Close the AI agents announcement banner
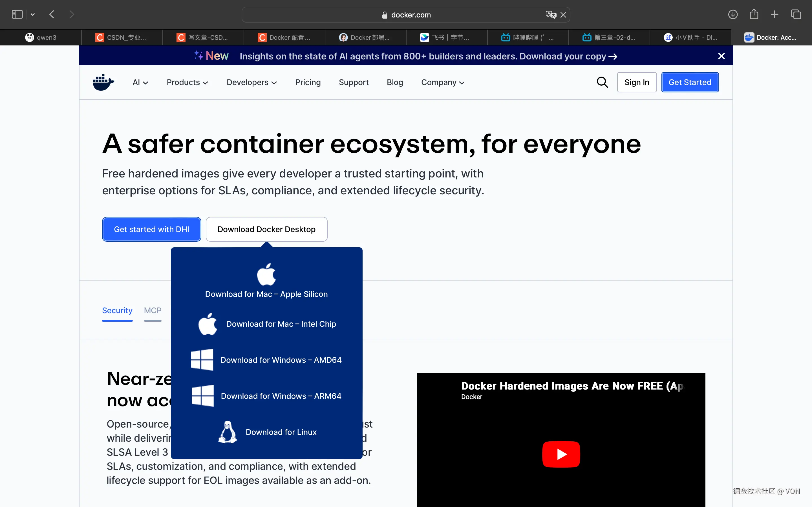 pos(721,56)
